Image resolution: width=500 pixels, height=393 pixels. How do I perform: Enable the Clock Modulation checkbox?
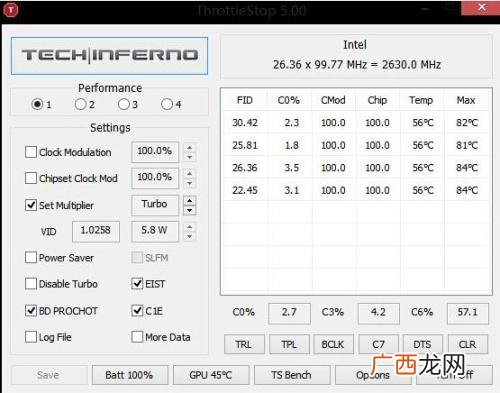[31, 152]
